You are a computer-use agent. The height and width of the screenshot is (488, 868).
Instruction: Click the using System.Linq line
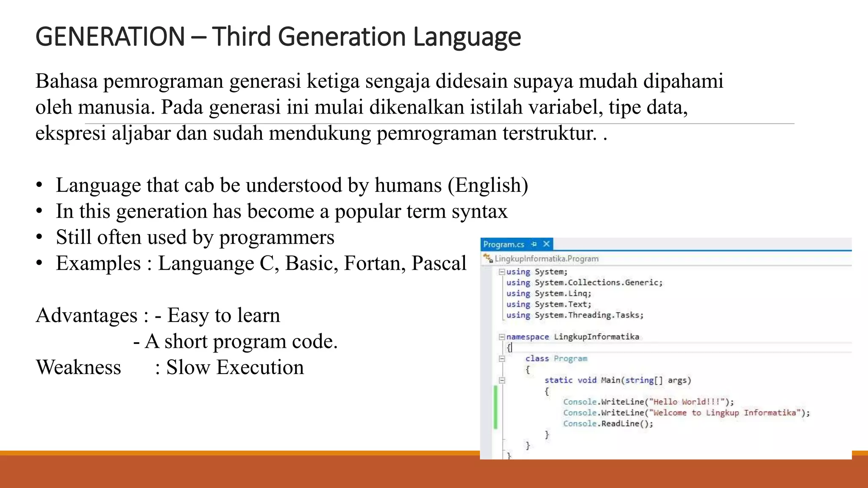coord(548,294)
